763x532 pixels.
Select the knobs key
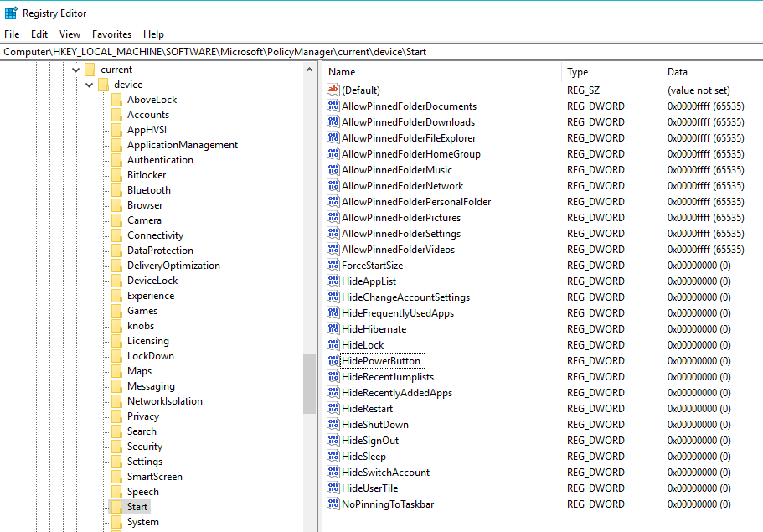tap(141, 326)
